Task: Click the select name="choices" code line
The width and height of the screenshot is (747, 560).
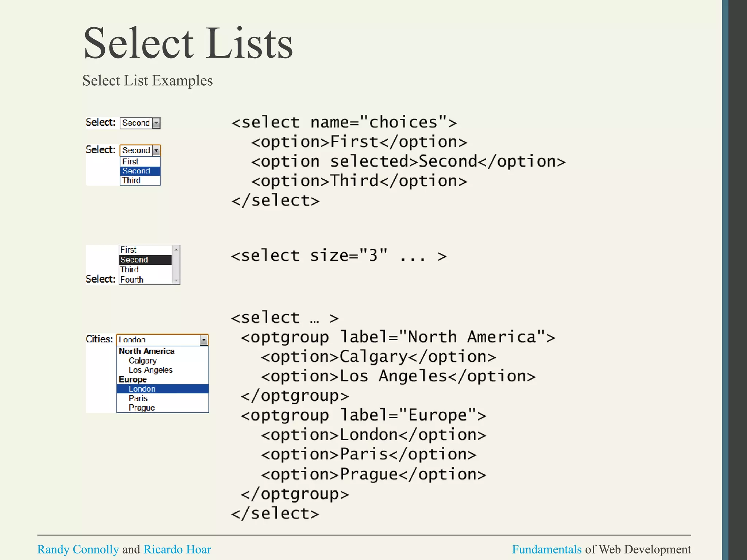Action: tap(344, 122)
